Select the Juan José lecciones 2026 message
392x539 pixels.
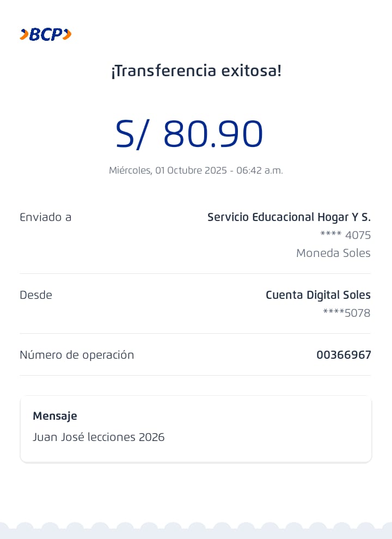pyautogui.click(x=99, y=437)
